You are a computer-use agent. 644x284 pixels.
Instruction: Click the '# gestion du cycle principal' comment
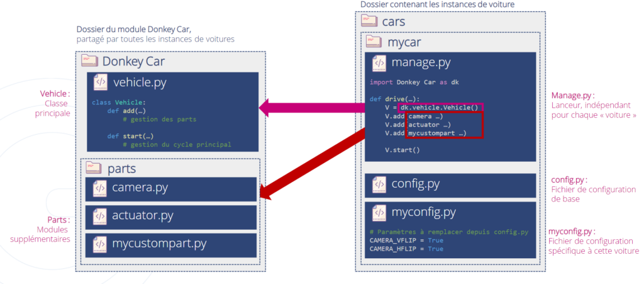pyautogui.click(x=177, y=145)
